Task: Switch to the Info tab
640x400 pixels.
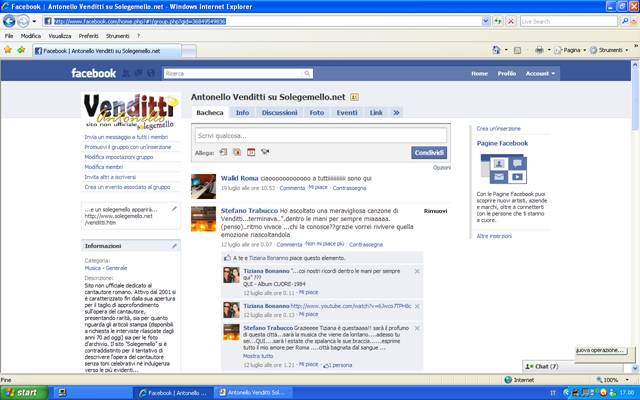Action: point(242,113)
